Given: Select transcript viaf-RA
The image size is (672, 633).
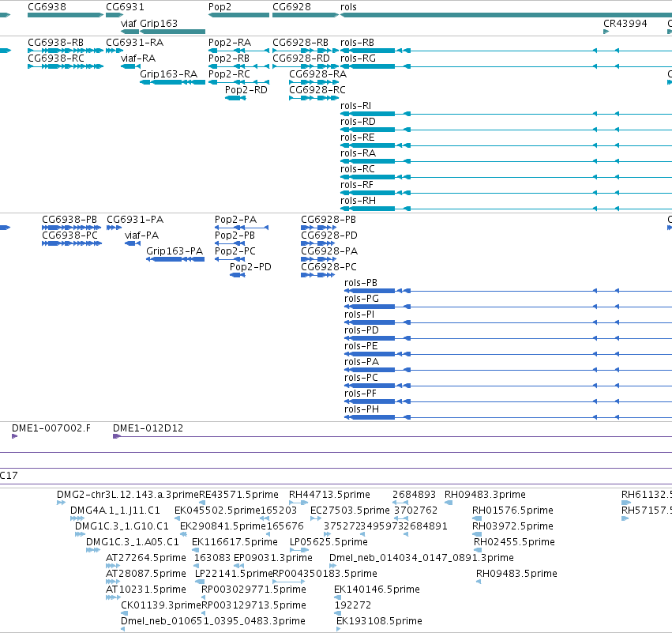Looking at the screenshot, I should pyautogui.click(x=131, y=66).
